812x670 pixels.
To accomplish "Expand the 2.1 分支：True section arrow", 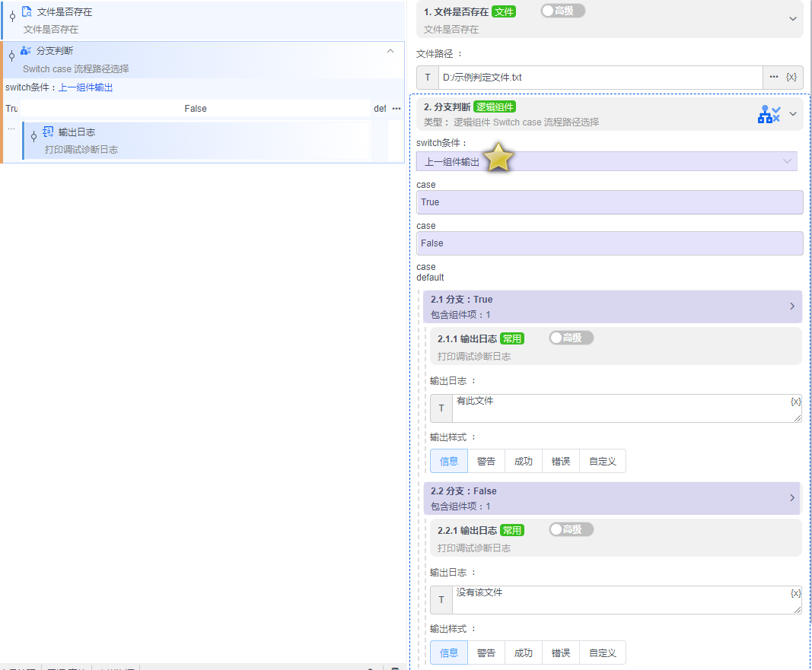I will tap(791, 306).
